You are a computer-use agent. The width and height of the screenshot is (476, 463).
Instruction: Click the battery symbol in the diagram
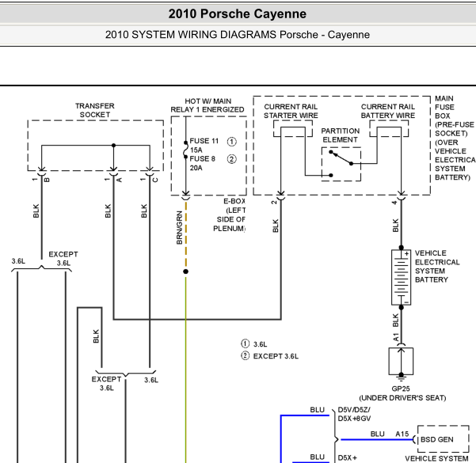click(x=402, y=276)
